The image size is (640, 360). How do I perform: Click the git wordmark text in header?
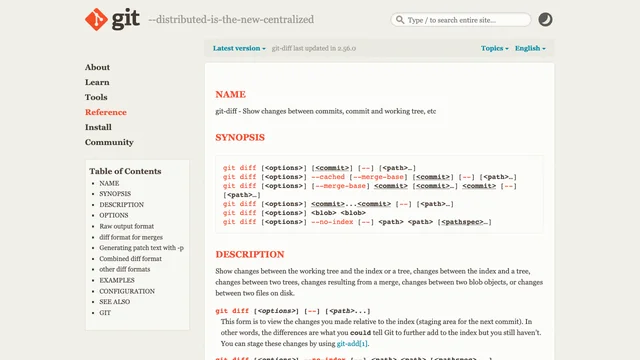[x=126, y=19]
